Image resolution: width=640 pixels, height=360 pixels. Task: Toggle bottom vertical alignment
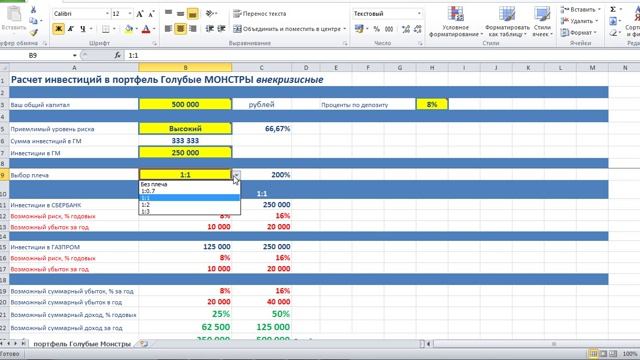coord(193,13)
